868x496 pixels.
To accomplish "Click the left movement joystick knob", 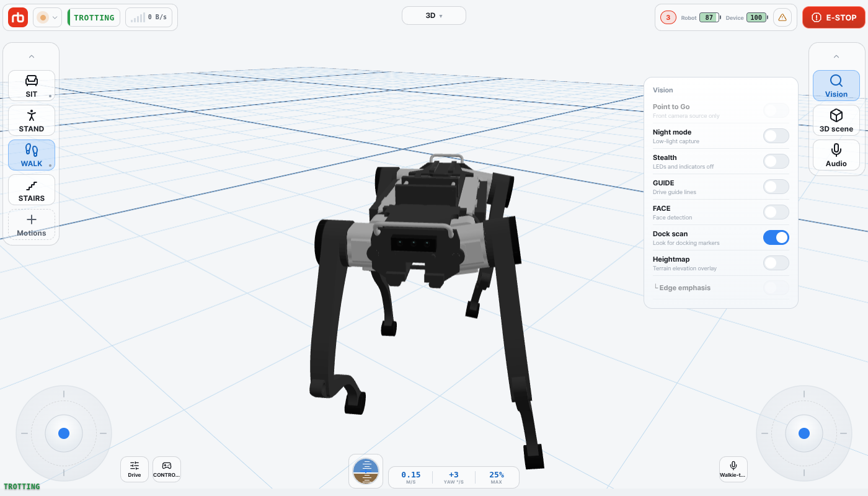I will 64,433.
